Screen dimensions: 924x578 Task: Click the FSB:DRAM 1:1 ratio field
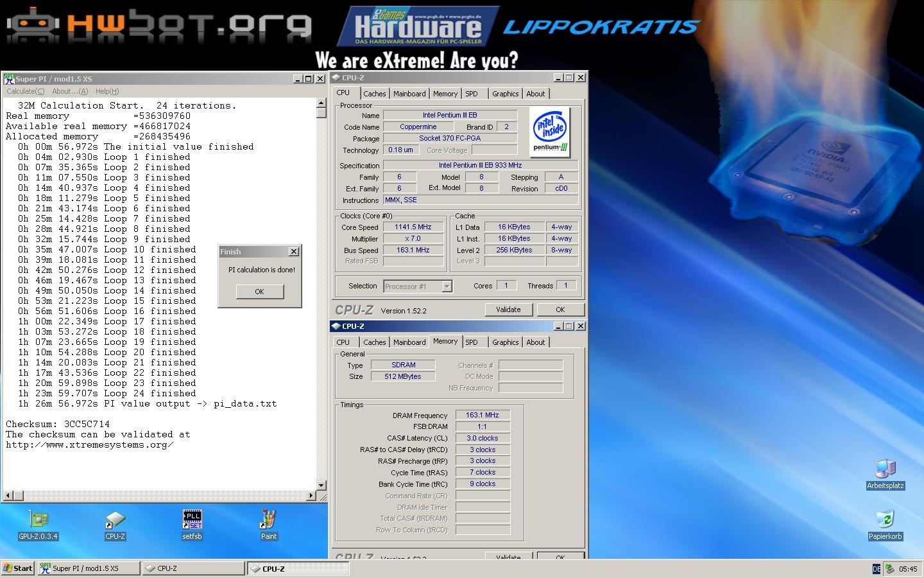483,426
